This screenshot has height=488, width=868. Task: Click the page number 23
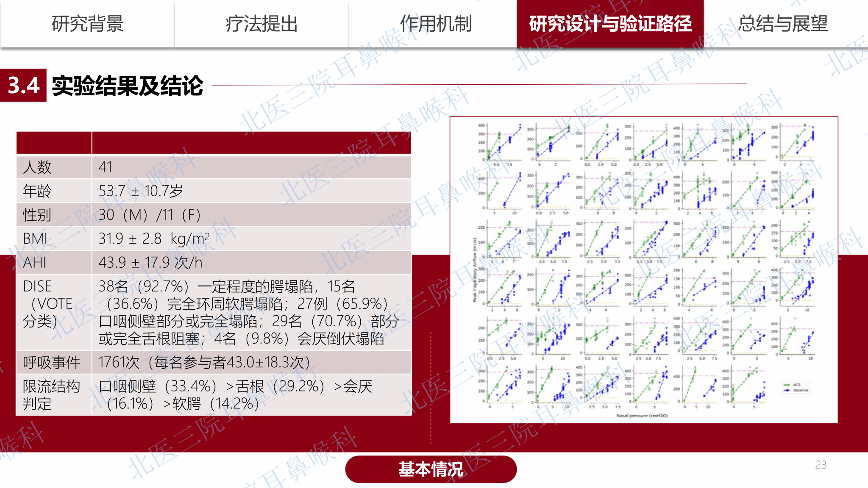tap(821, 465)
